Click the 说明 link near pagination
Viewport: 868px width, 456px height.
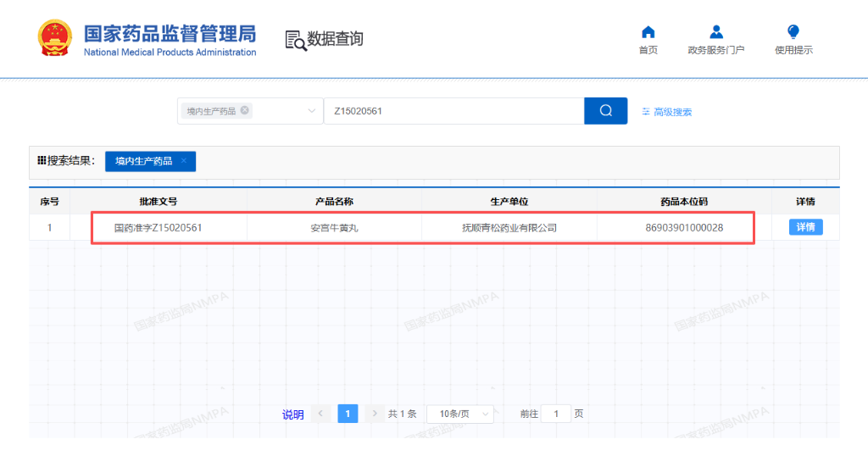292,414
